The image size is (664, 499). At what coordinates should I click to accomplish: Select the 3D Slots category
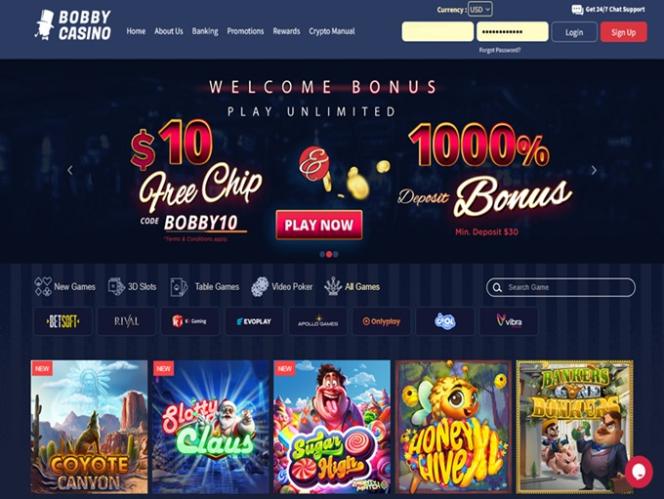click(132, 287)
